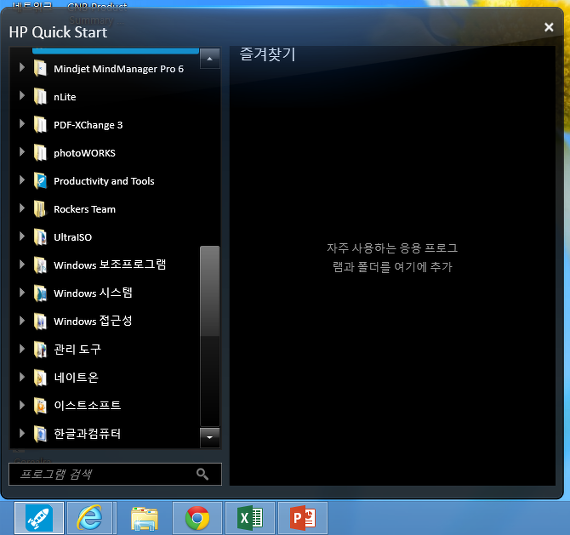Click the Windows 접근성 folder icon

point(40,321)
